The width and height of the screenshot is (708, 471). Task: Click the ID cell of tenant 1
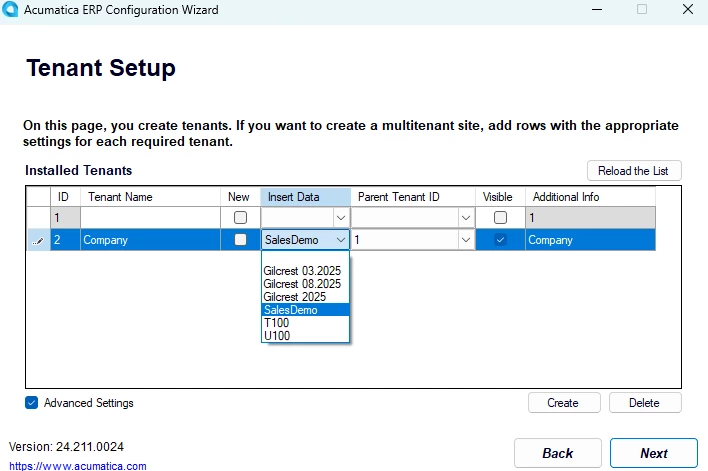point(65,218)
